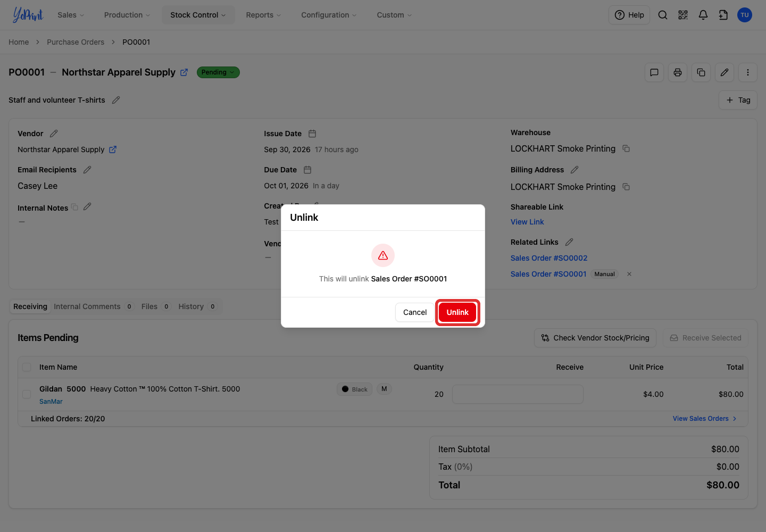Open the Custom menu
Viewport: 766px width, 532px height.
coord(394,15)
